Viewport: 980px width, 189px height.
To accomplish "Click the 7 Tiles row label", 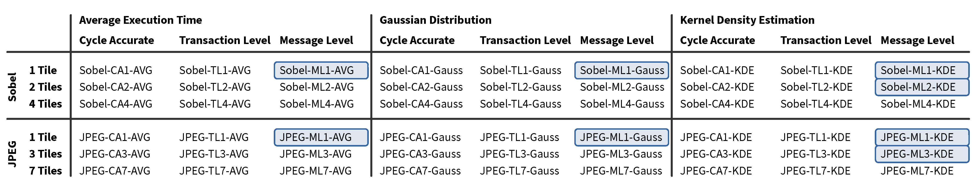I will click(45, 171).
